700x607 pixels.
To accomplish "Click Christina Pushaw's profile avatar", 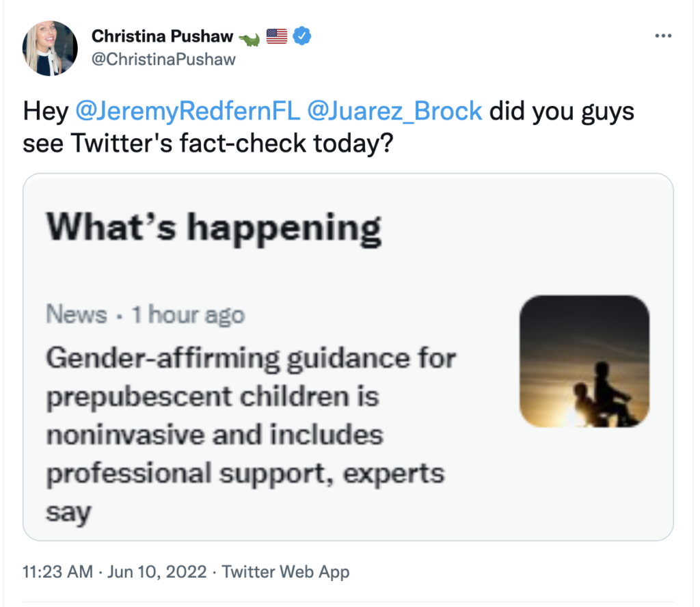I will tap(50, 48).
